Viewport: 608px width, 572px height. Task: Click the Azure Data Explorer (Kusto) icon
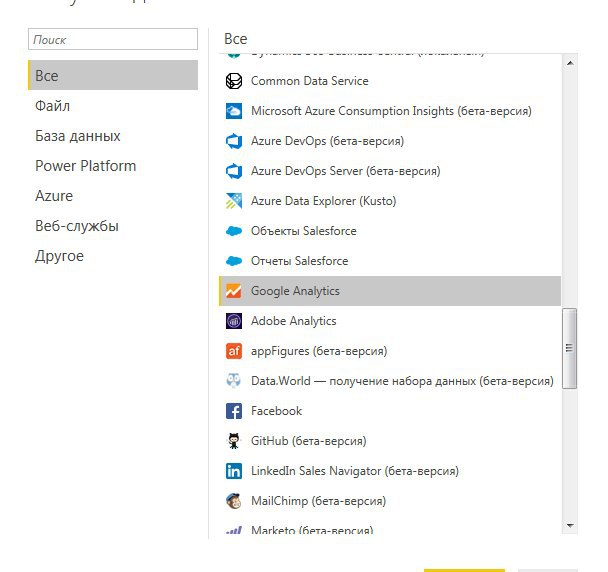click(x=234, y=201)
